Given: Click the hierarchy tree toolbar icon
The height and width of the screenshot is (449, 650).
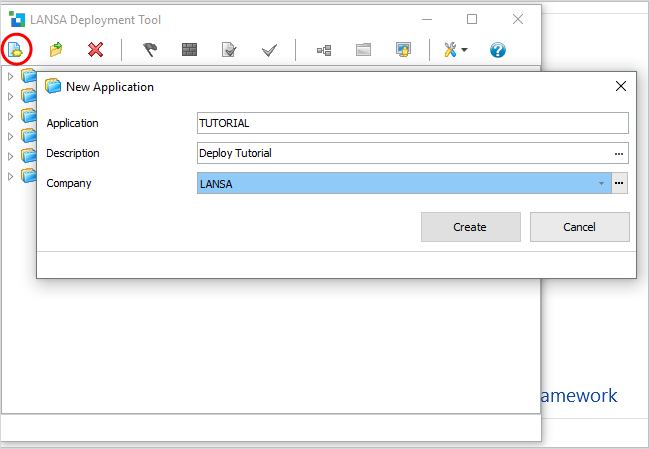Looking at the screenshot, I should [x=324, y=50].
